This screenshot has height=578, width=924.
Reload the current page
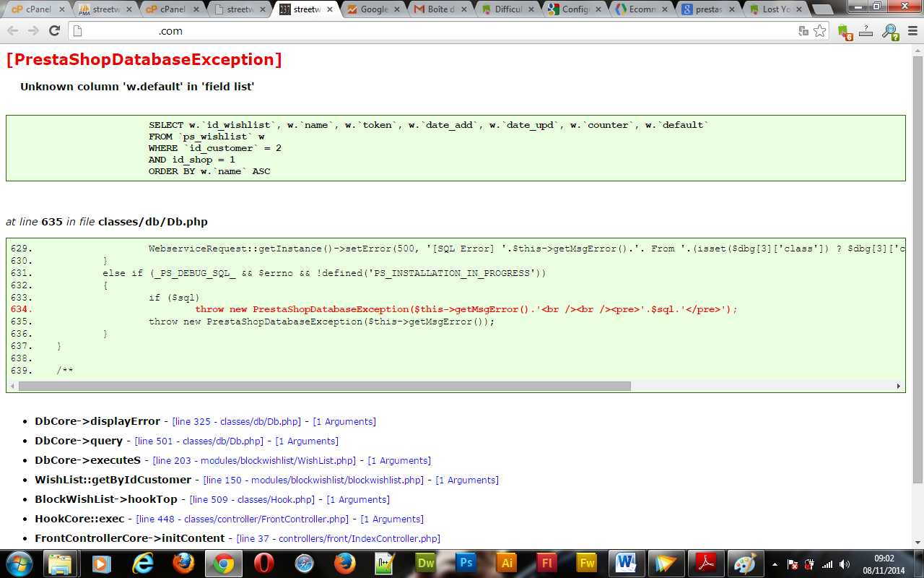[x=54, y=31]
